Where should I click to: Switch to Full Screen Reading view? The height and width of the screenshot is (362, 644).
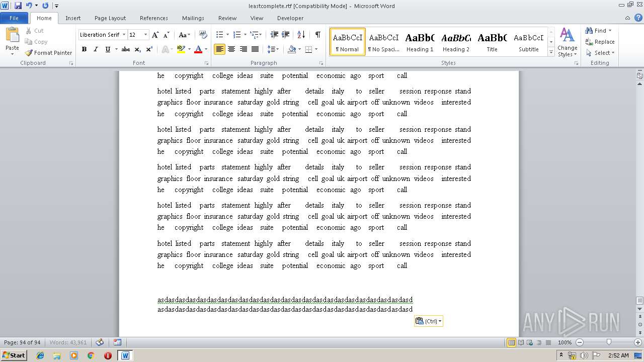(521, 342)
